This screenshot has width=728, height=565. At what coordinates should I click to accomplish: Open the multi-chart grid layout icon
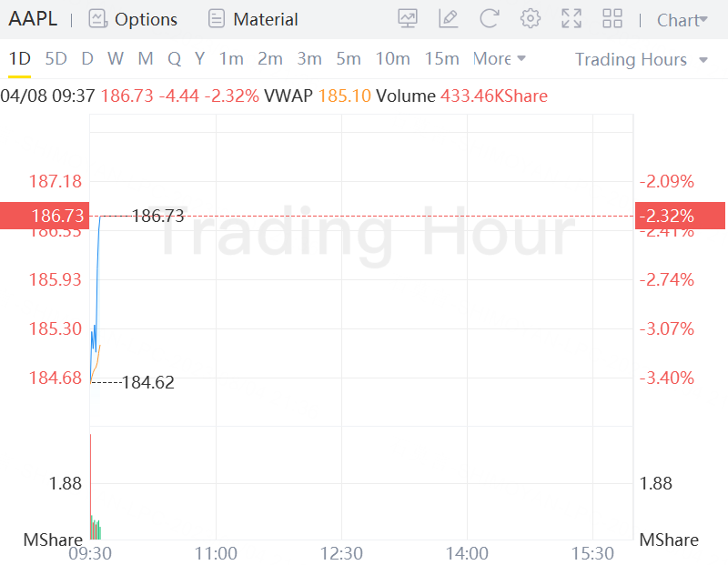click(612, 19)
